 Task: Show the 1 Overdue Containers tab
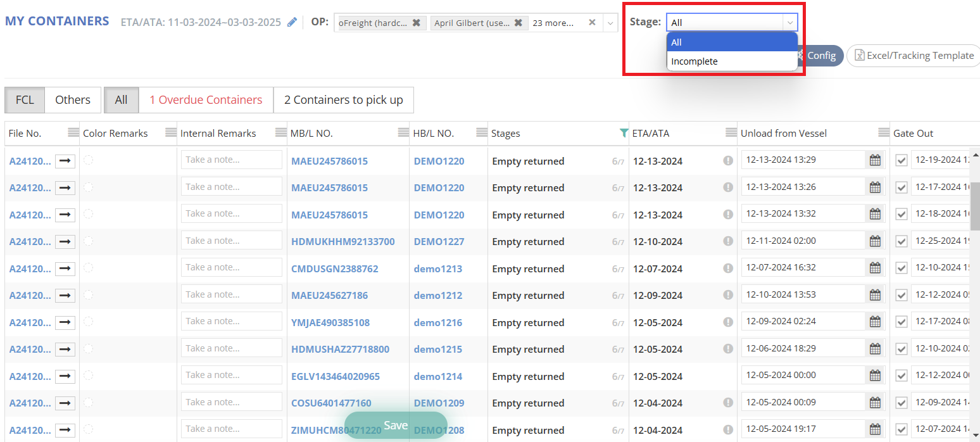[x=206, y=100]
